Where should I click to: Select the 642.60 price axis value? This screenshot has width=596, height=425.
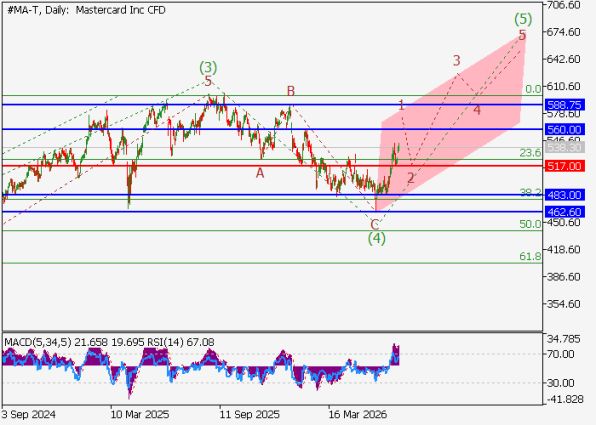point(563,59)
